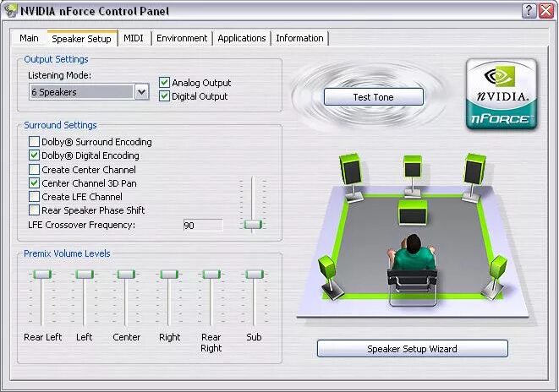The image size is (559, 392).
Task: Click the LFE Crossover Frequency value field
Action: click(x=203, y=226)
